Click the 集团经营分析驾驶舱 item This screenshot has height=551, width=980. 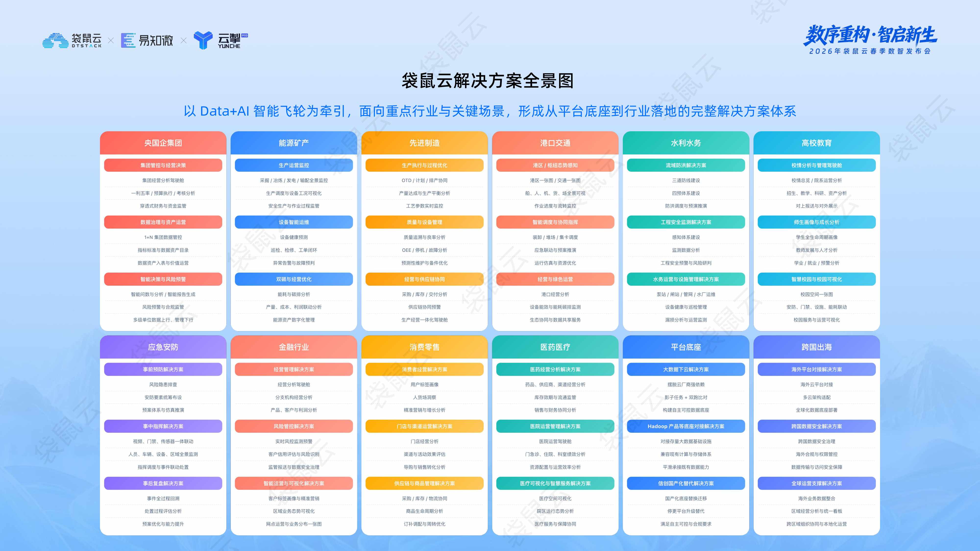(x=163, y=181)
